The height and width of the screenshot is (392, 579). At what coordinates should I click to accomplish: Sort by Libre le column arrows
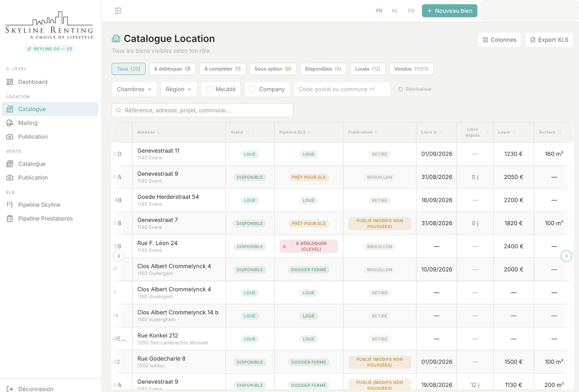click(x=441, y=132)
